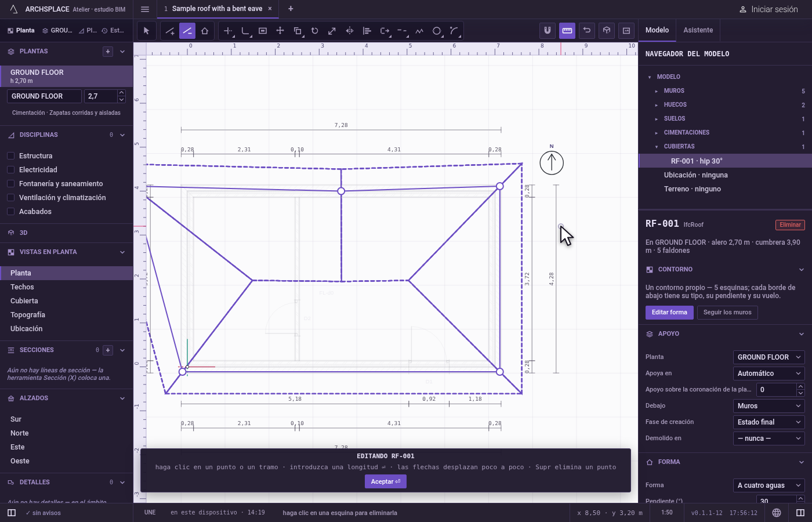The image size is (812, 522).
Task: Open the Apoya en Automático dropdown
Action: 768,374
